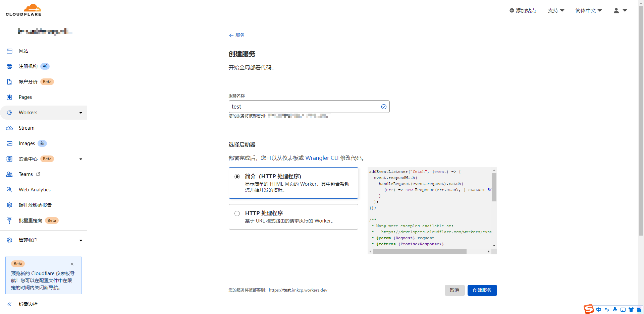The width and height of the screenshot is (644, 314).
Task: Click the code preview horizontal scrollbar
Action: tap(420, 251)
